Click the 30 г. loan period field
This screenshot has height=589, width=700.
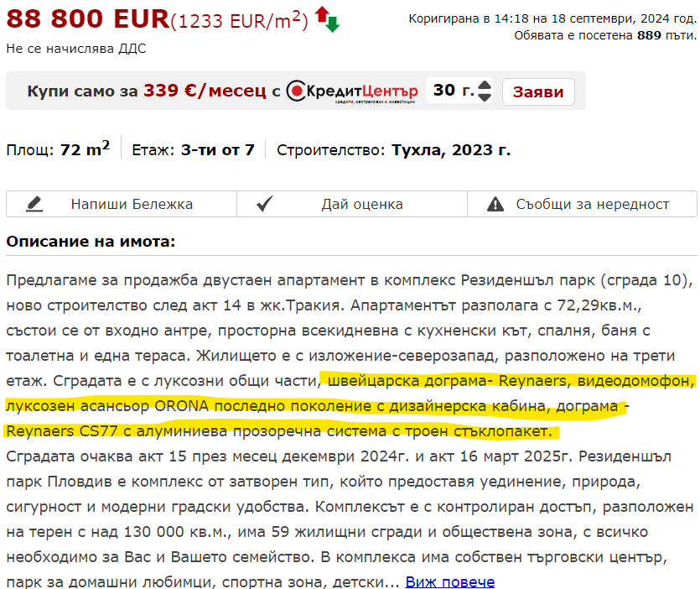453,91
